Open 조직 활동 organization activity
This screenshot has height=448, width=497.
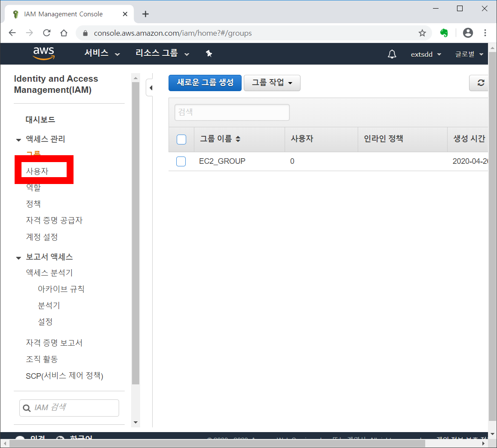[x=42, y=359]
